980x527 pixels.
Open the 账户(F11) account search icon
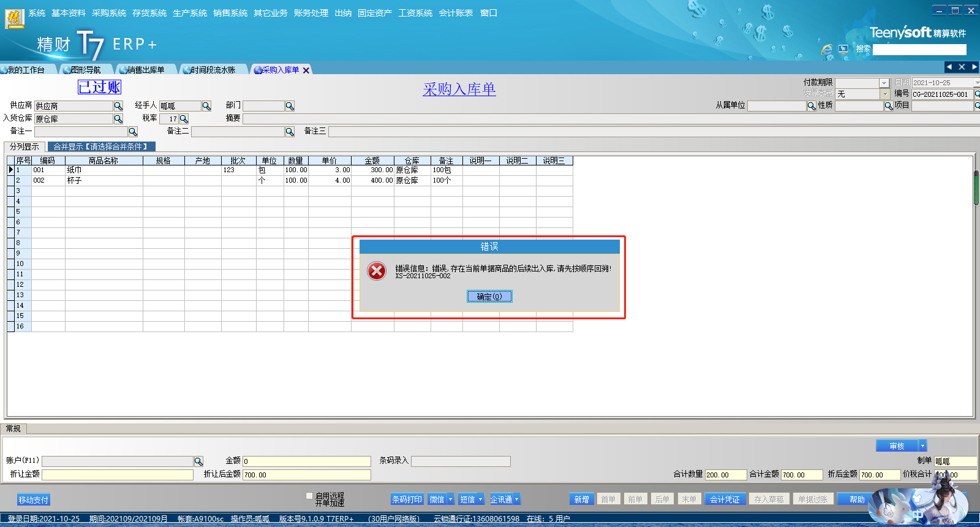(x=198, y=461)
